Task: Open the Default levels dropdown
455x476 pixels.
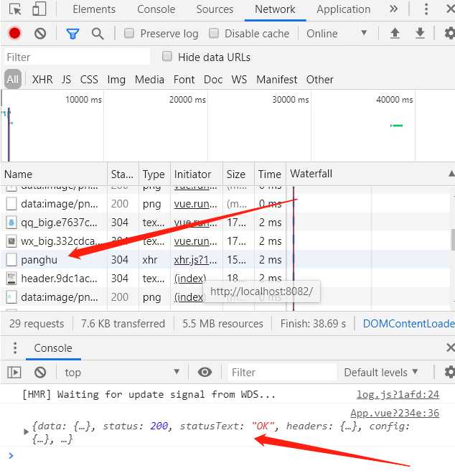Action: point(381,372)
